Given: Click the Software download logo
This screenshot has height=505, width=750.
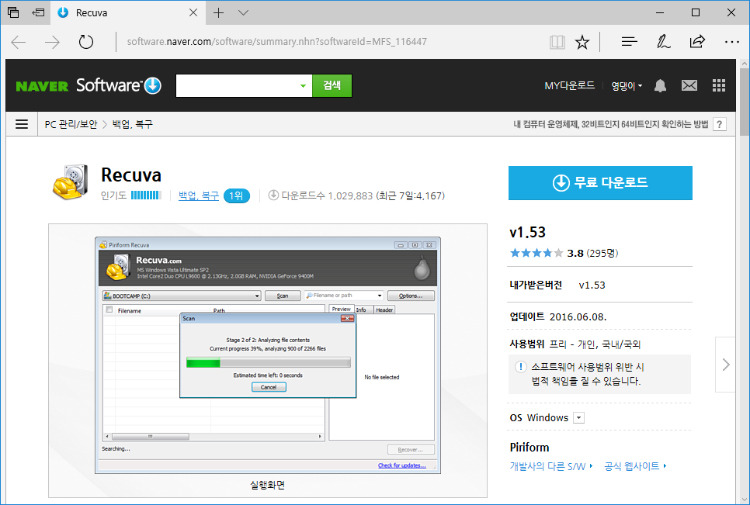Looking at the screenshot, I should point(119,86).
